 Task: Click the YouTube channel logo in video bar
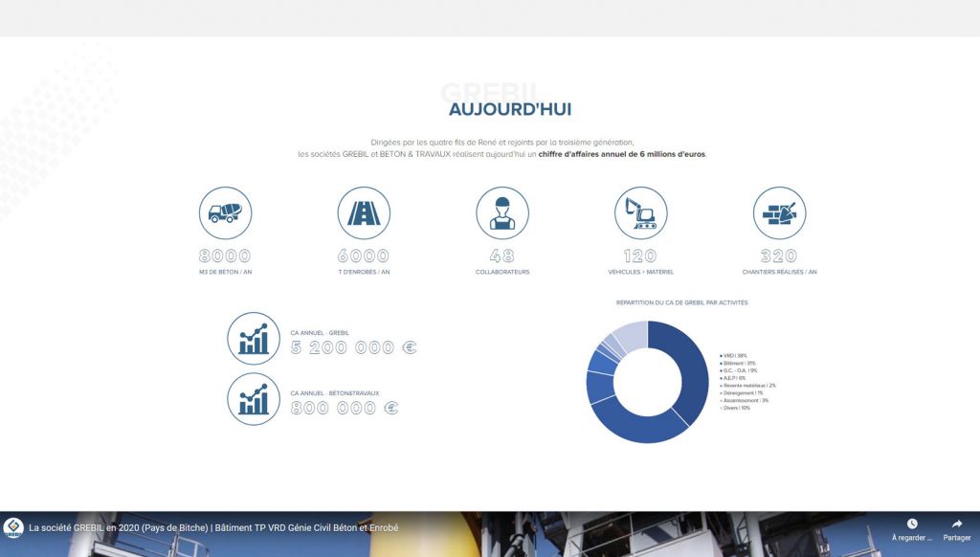click(x=13, y=527)
